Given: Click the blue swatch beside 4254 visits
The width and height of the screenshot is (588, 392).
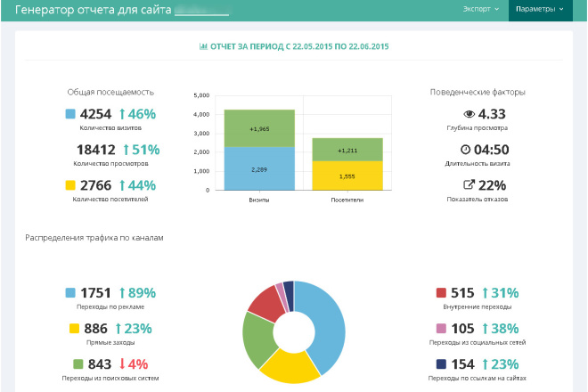Looking at the screenshot, I should pos(70,114).
